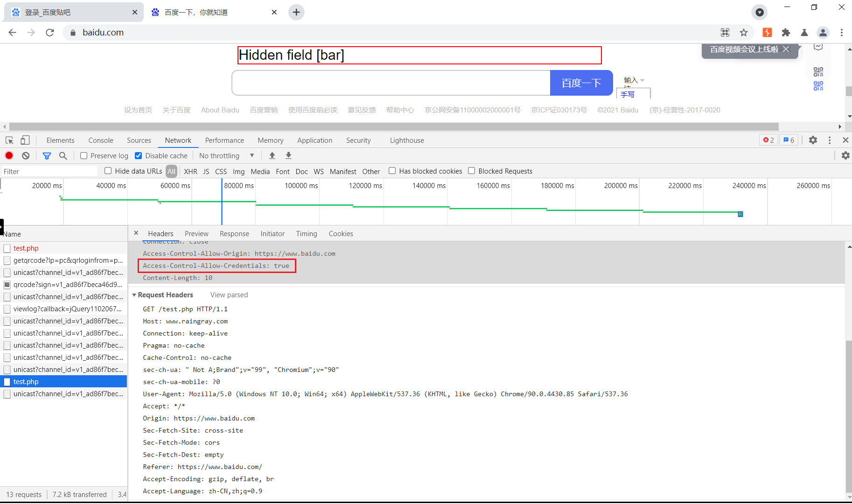This screenshot has height=504, width=852.
Task: Click the Baidu search input box
Action: [391, 83]
